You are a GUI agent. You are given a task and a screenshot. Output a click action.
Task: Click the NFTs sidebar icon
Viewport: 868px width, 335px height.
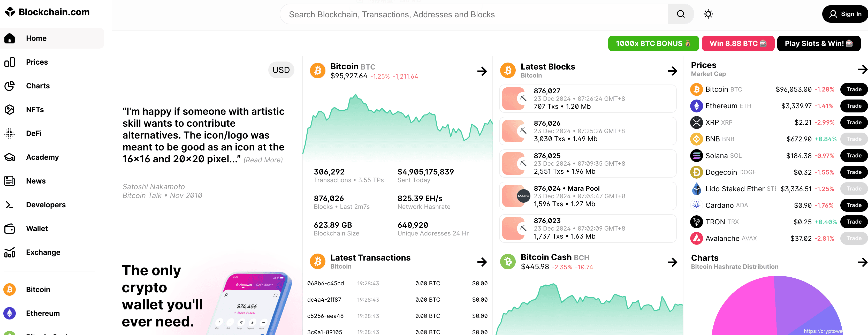point(10,110)
